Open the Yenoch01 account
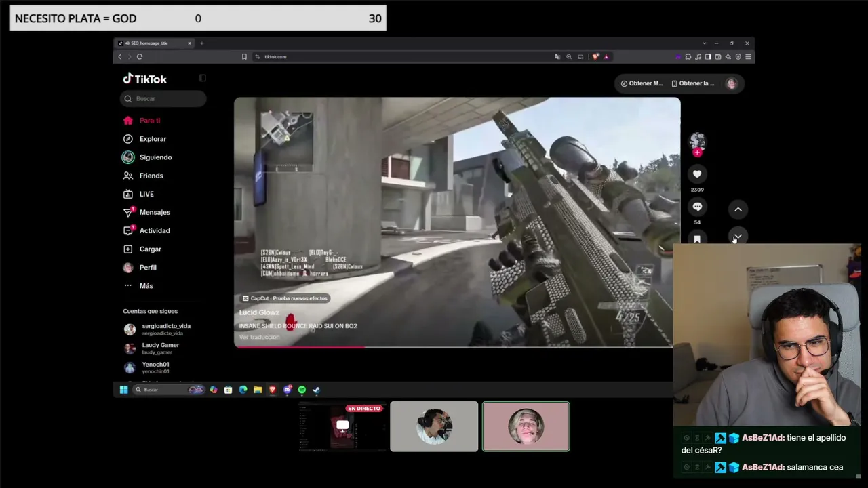The image size is (868, 488). click(x=148, y=367)
